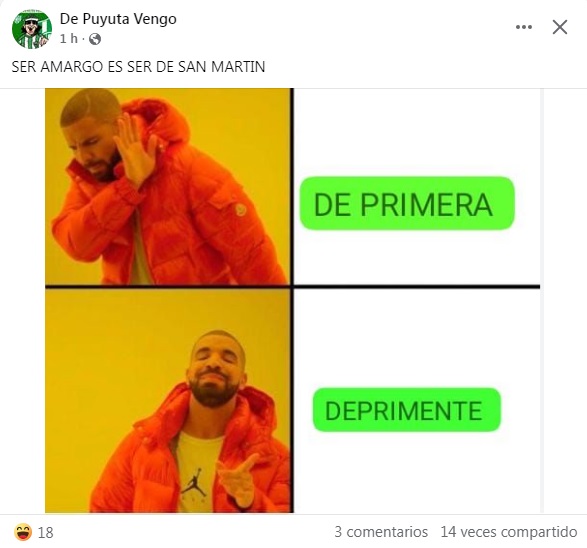Open the De Puyuta Vengo profile avatar

click(32, 29)
